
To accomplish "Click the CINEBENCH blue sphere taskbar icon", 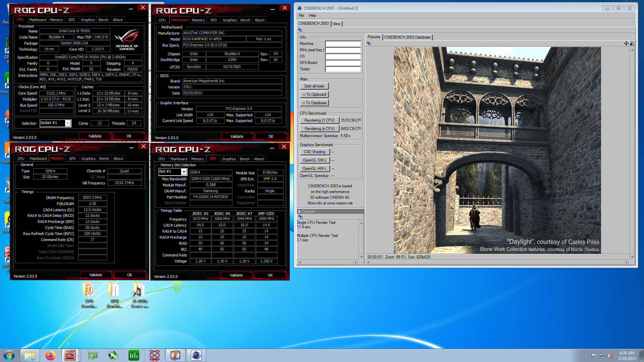I will (196, 355).
